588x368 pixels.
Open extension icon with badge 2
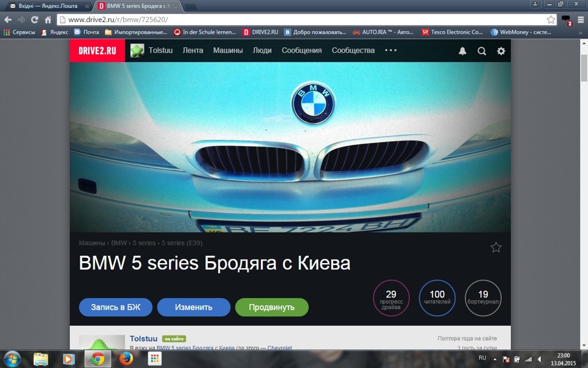tap(566, 20)
